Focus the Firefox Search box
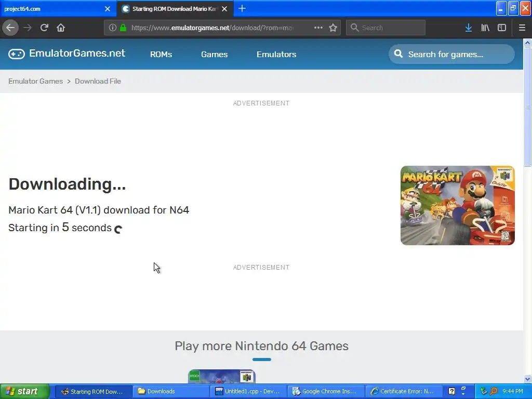 click(x=386, y=28)
